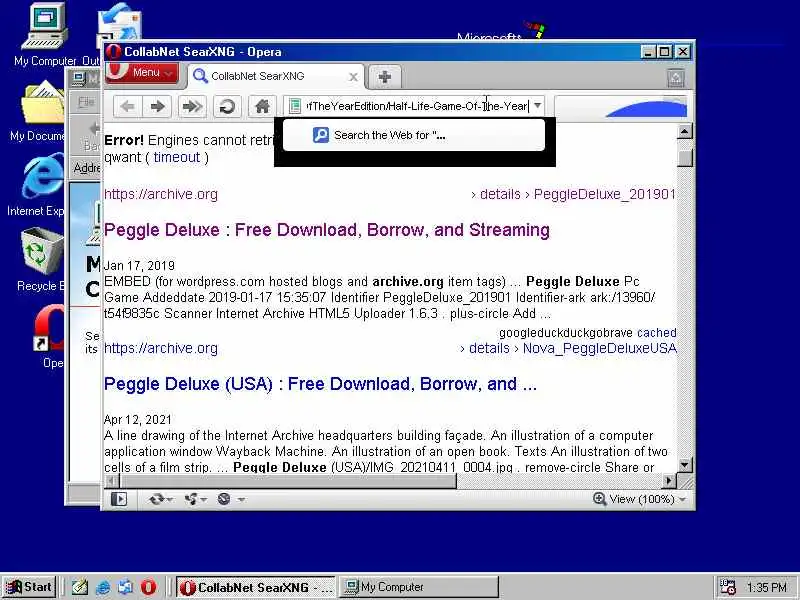This screenshot has width=800, height=600.
Task: Click the 1:35 PM taskbar clock
Action: pos(766,587)
